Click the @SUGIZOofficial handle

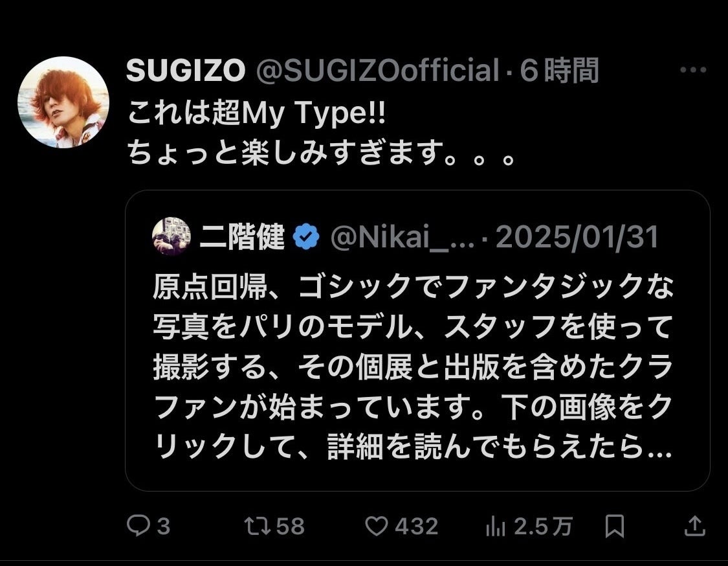click(378, 71)
